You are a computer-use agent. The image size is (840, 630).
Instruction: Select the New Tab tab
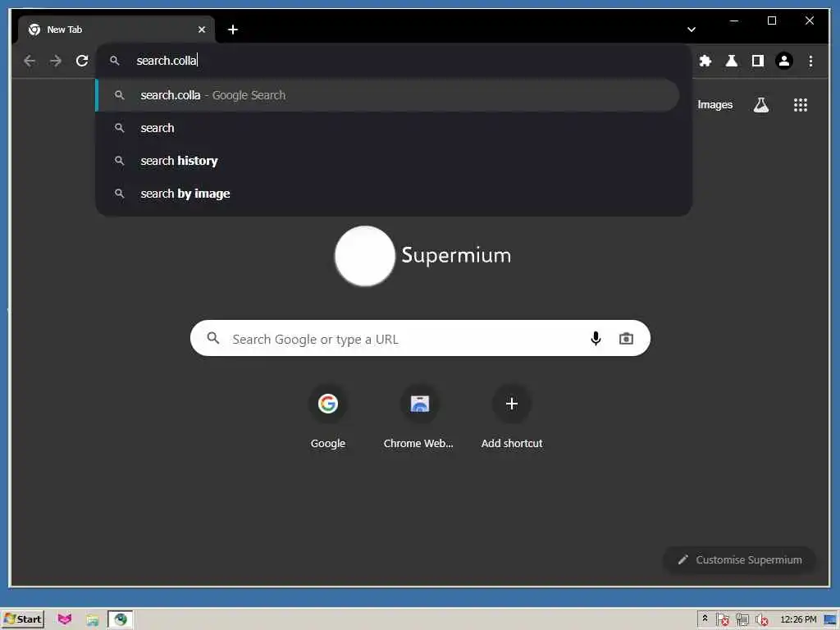pos(116,30)
